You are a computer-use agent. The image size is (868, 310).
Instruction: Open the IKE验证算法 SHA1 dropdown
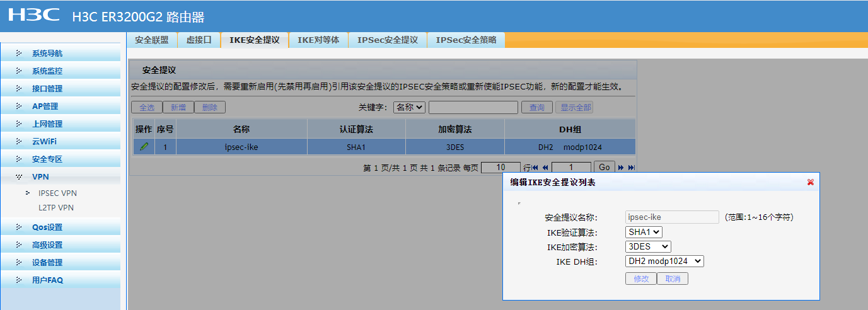[x=644, y=233]
